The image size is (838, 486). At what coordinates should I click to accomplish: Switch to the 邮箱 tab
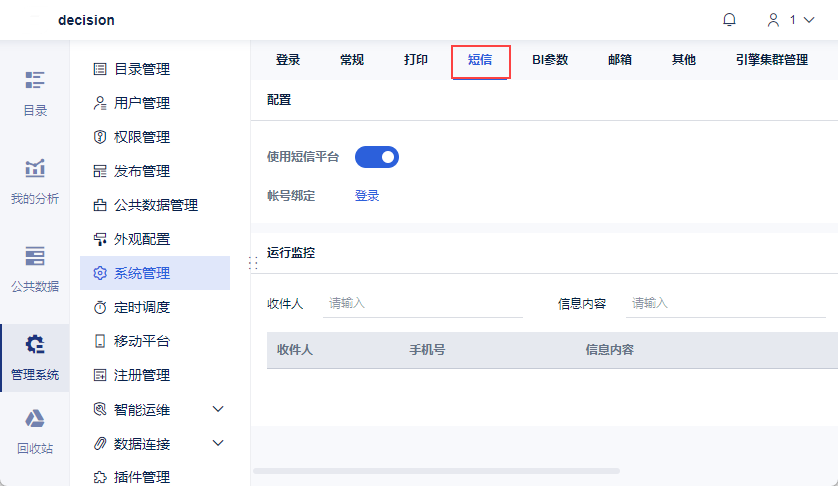point(619,60)
